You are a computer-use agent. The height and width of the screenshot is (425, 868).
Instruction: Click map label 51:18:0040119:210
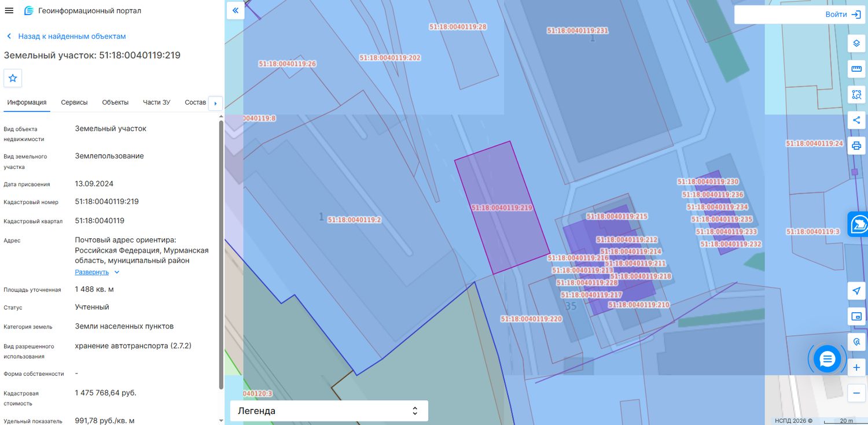(639, 305)
